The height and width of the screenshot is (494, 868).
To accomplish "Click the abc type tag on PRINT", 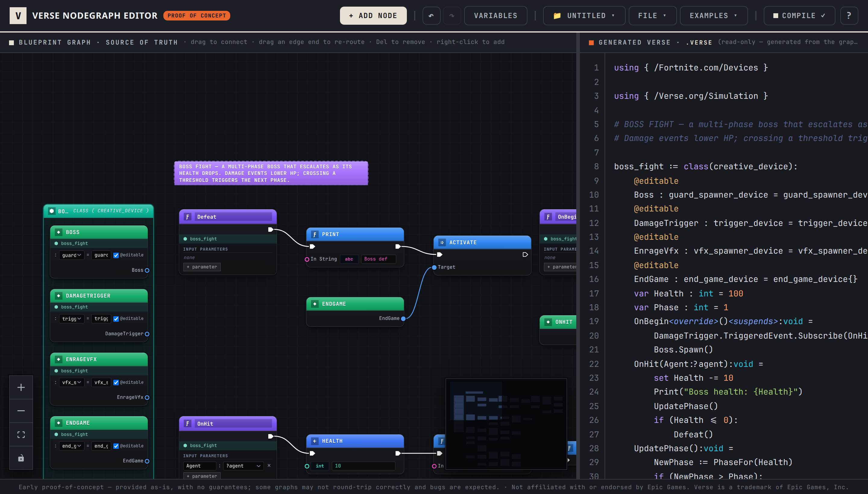I will [349, 259].
